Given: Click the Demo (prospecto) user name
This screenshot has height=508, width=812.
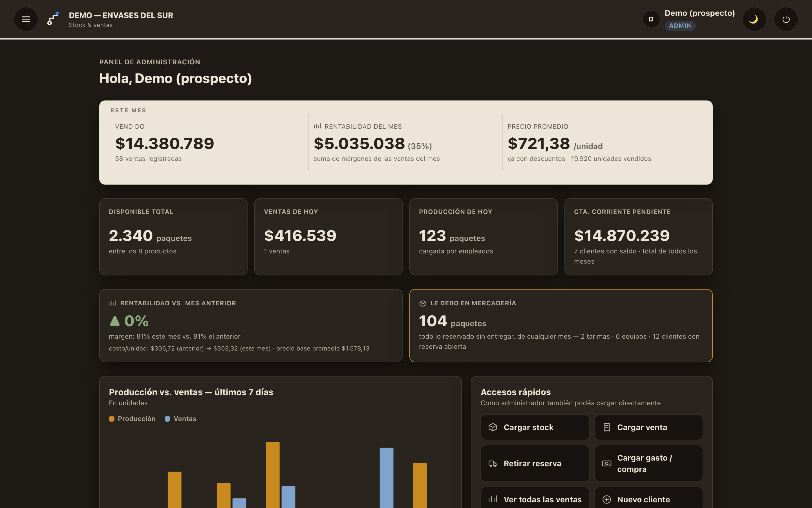Looking at the screenshot, I should click(700, 13).
